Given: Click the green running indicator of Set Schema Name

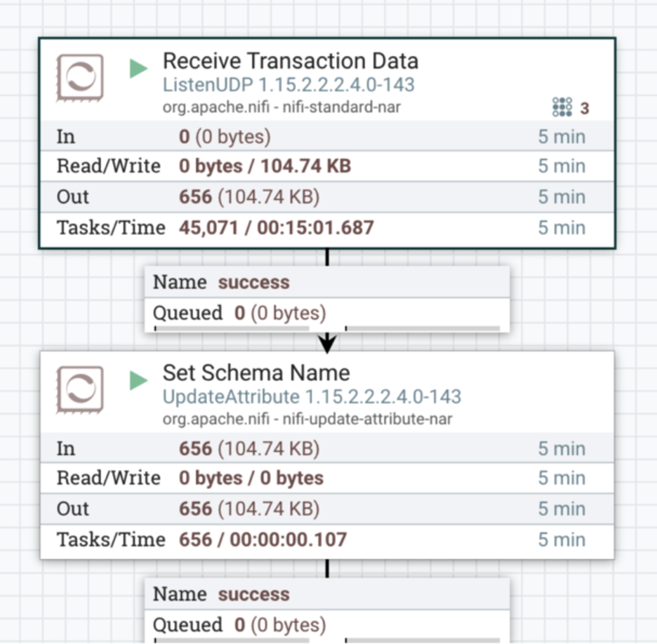Looking at the screenshot, I should [x=139, y=380].
